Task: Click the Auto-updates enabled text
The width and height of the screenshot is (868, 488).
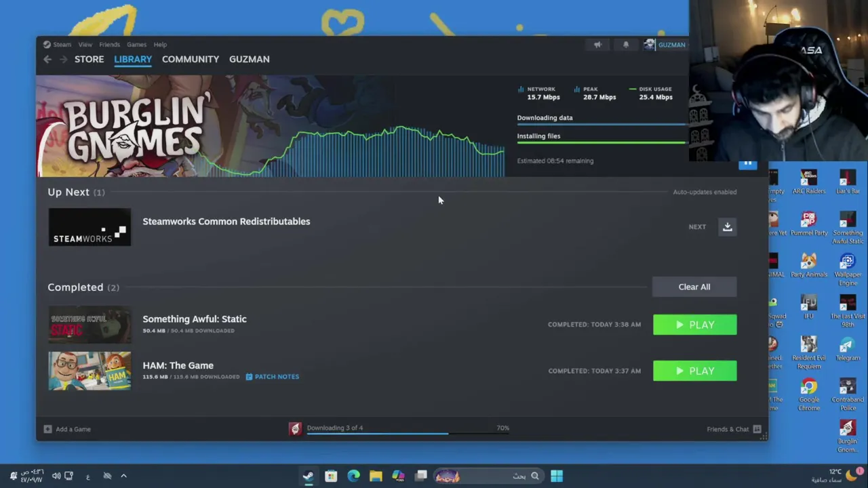Action: (x=705, y=192)
